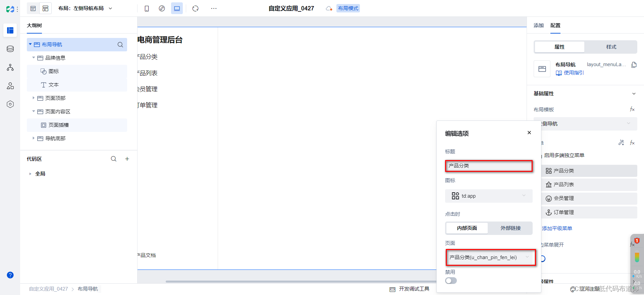Select 外部链接 option
The image size is (644, 295).
pyautogui.click(x=511, y=228)
